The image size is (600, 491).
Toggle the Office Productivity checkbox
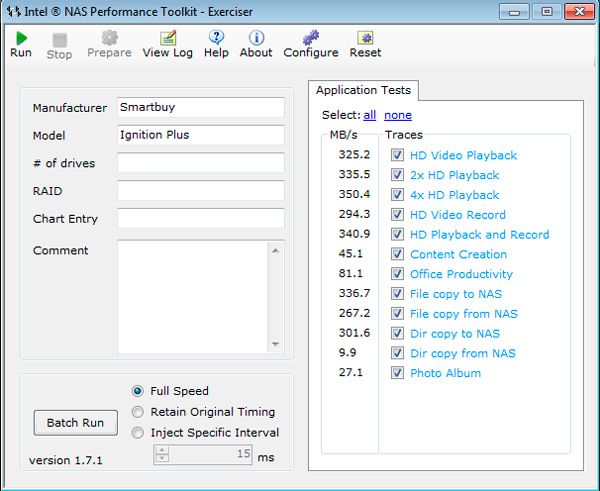point(397,274)
